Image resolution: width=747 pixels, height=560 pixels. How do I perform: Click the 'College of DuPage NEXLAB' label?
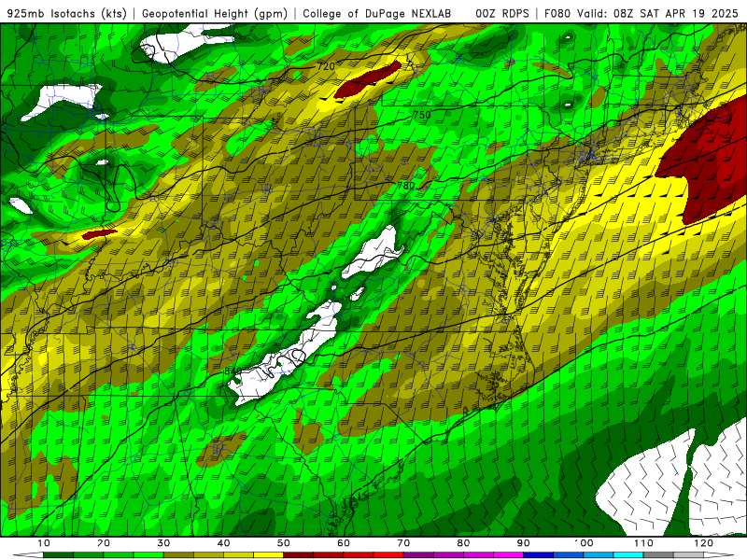point(377,14)
